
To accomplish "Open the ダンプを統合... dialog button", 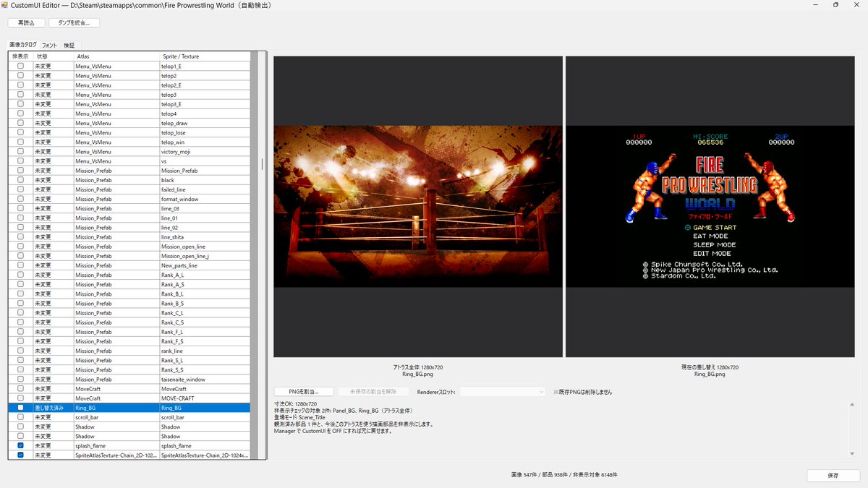I will click(74, 22).
